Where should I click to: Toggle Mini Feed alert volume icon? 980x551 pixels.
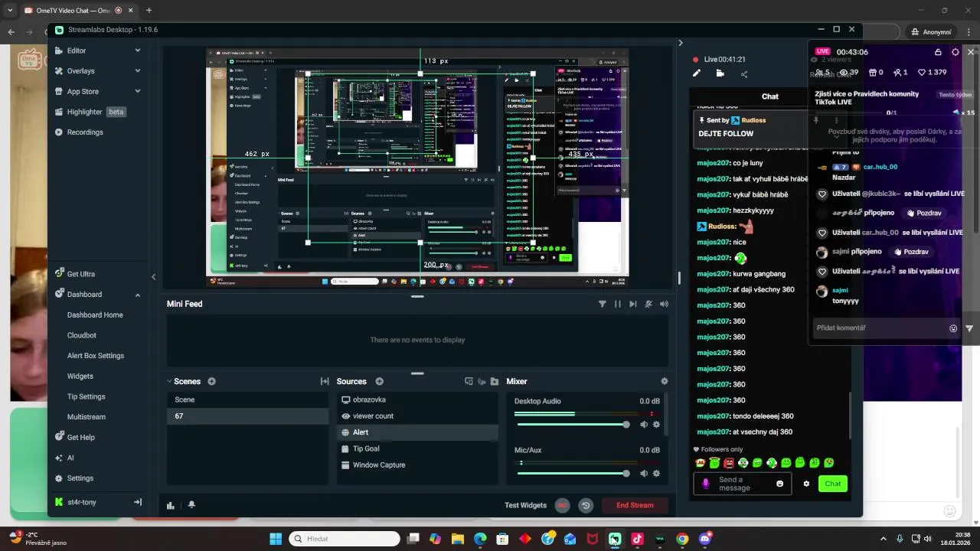(x=664, y=304)
